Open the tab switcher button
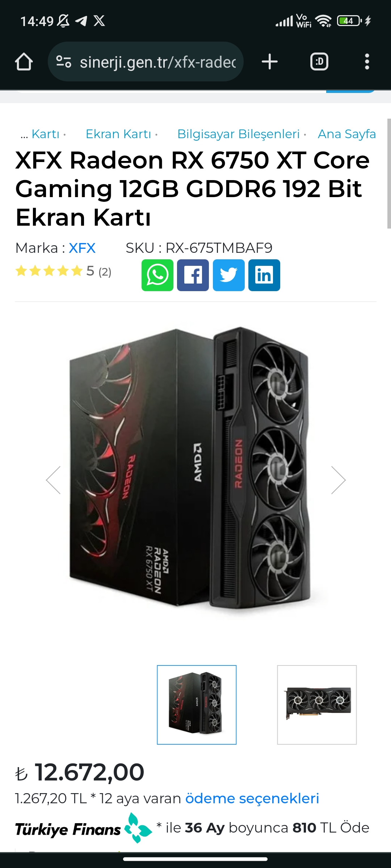 [x=319, y=62]
